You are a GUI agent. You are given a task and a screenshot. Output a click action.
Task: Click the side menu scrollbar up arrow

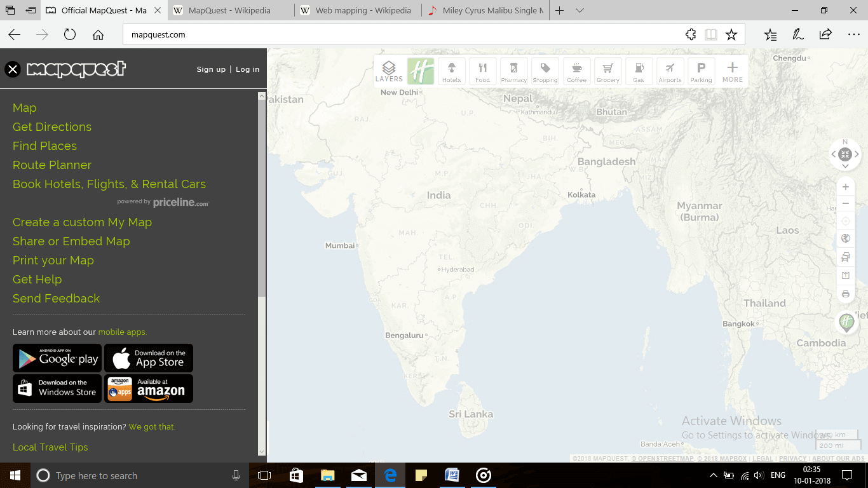pos(262,96)
